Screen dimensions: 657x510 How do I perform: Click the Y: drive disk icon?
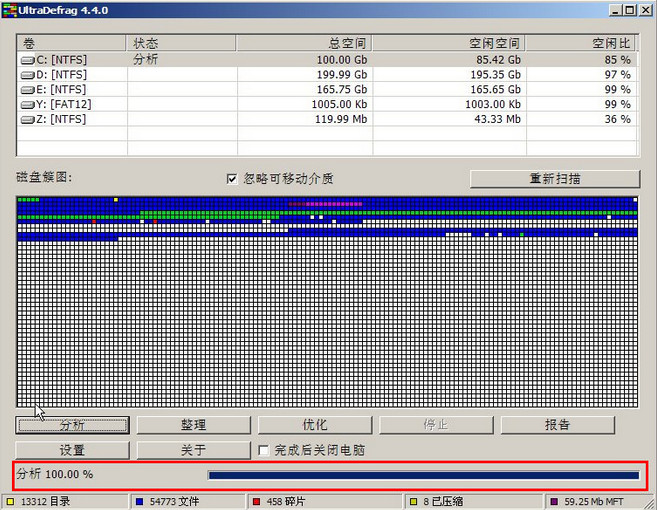27,105
